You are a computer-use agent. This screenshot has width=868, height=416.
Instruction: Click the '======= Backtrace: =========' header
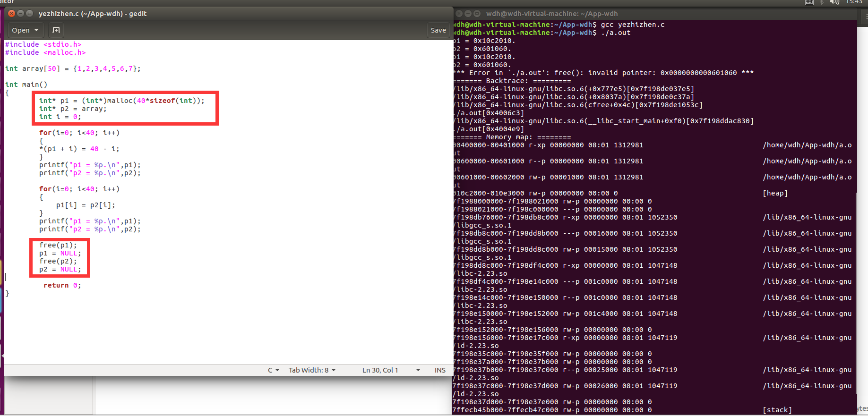click(x=512, y=81)
